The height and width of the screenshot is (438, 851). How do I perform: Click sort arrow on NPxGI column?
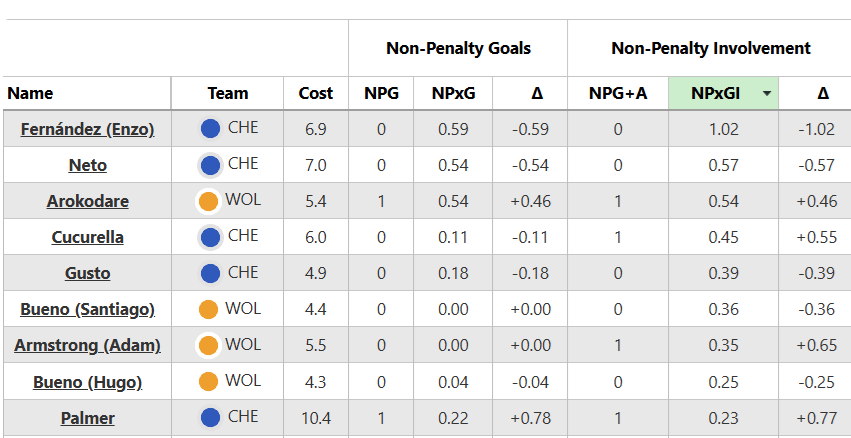click(x=766, y=94)
